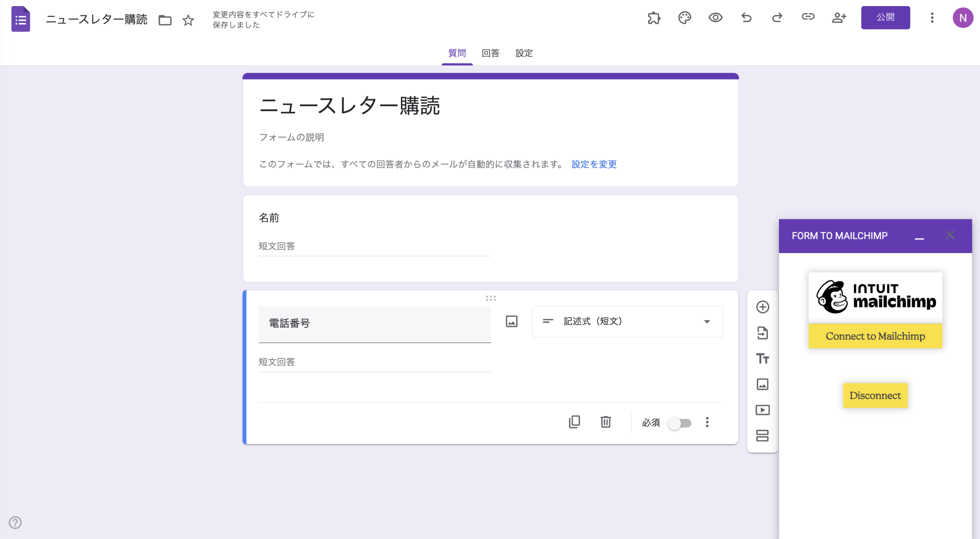Rename the document title in header
The height and width of the screenshot is (539, 980).
tap(96, 19)
